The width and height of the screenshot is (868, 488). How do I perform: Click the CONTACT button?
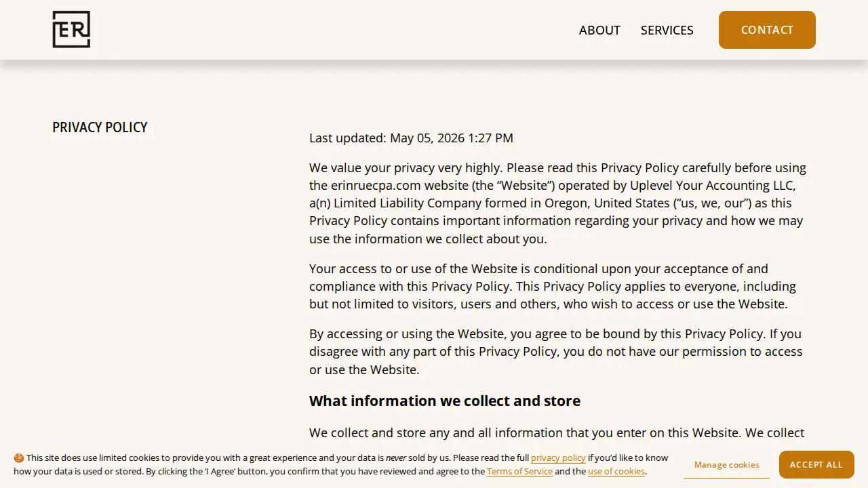pyautogui.click(x=767, y=30)
